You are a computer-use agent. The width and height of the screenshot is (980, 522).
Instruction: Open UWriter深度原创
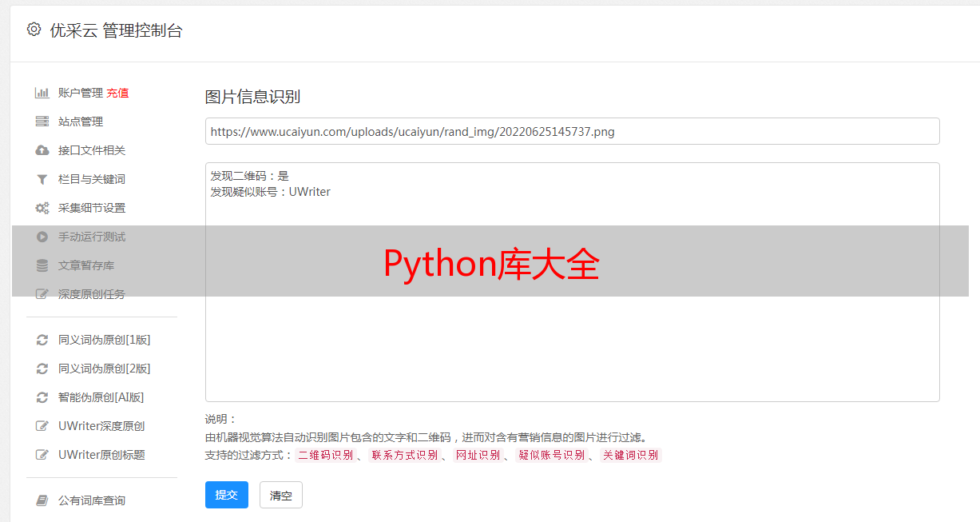101,426
